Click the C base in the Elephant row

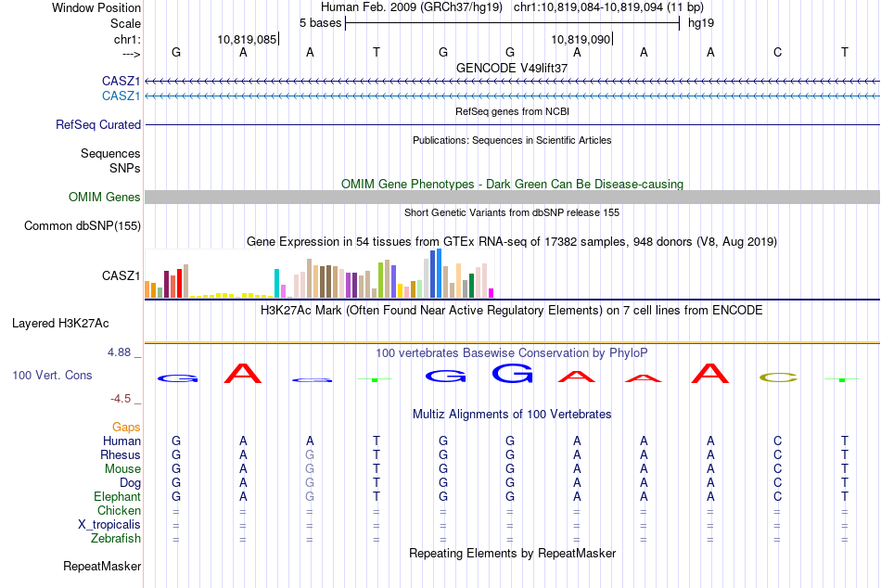point(778,496)
